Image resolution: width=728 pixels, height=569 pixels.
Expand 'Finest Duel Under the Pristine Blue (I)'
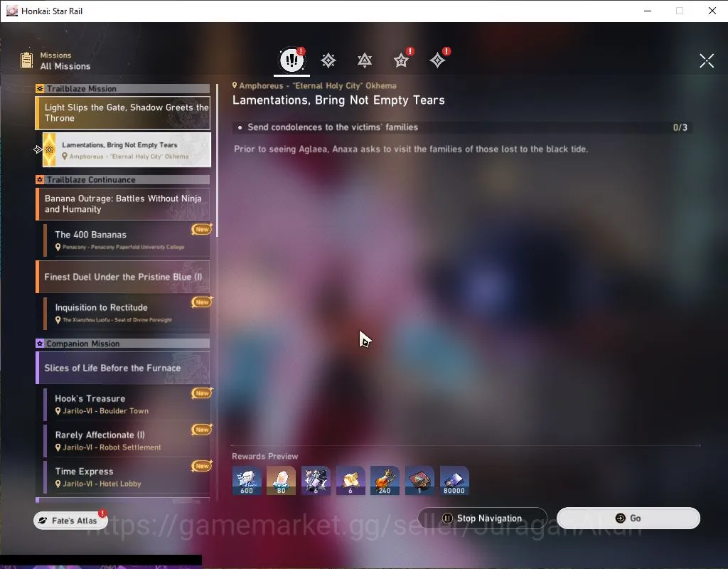tap(122, 277)
